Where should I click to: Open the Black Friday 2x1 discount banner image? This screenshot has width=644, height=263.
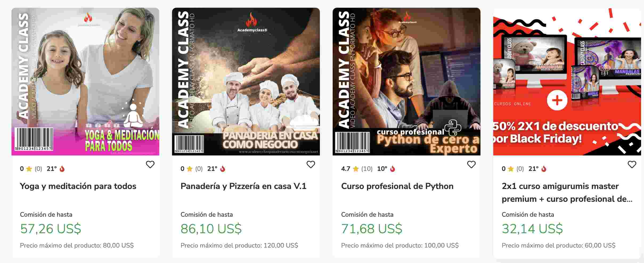coord(567,81)
